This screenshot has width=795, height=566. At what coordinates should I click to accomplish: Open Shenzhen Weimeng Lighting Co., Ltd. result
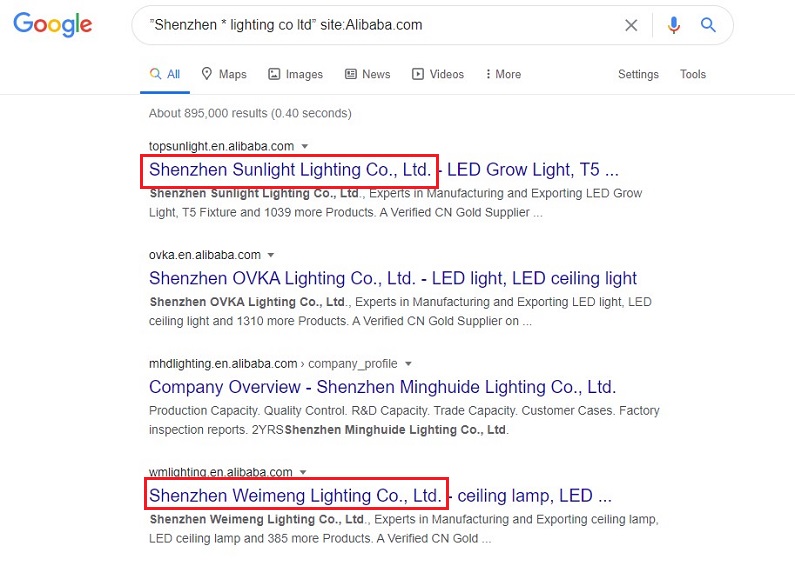tap(295, 495)
